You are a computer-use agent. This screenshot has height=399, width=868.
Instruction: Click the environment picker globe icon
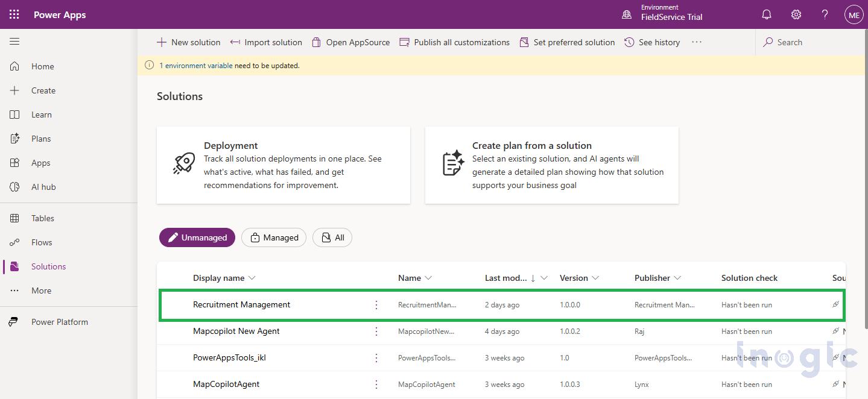627,14
